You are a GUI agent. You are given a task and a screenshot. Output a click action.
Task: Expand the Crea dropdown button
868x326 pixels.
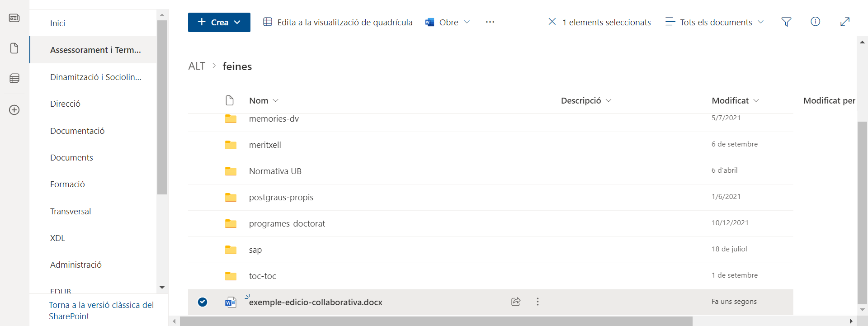(x=219, y=22)
